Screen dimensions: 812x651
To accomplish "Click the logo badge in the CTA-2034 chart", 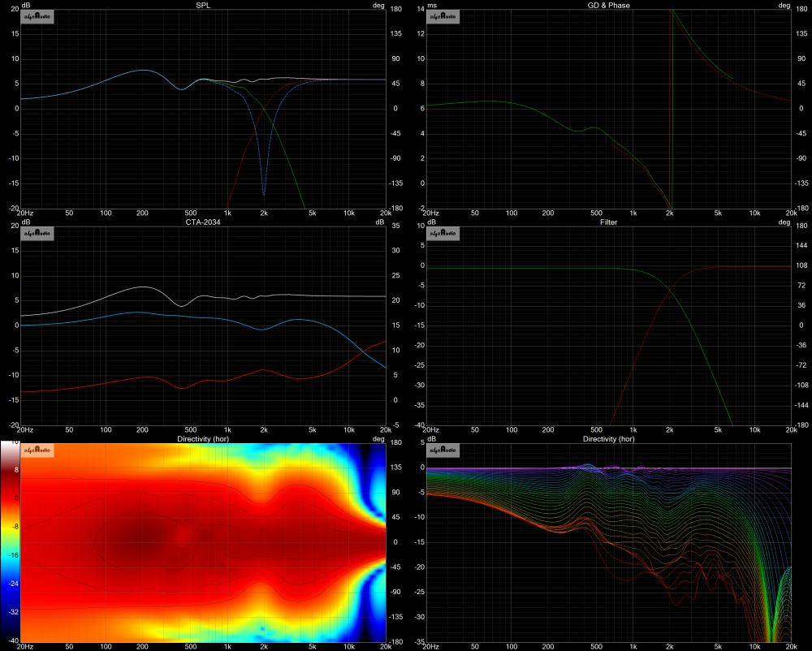I will click(x=37, y=234).
